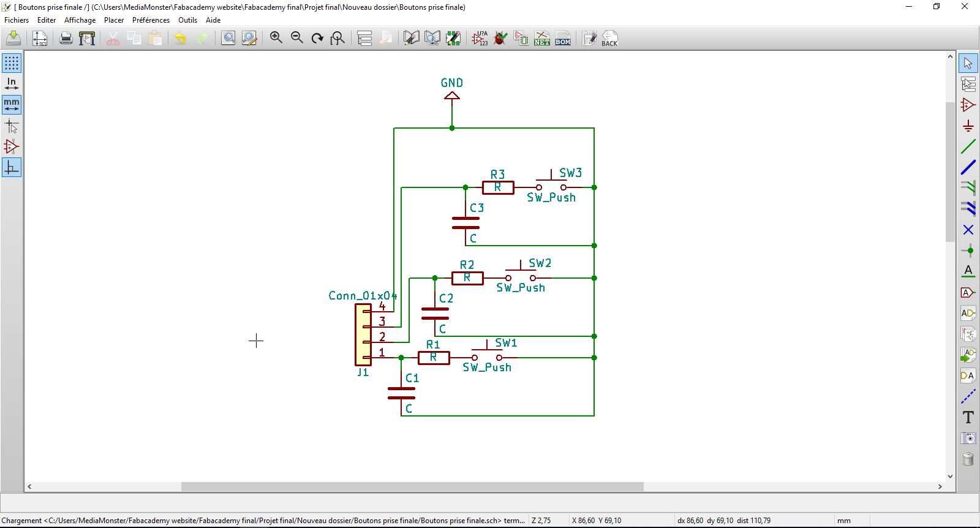The width and height of the screenshot is (980, 528).
Task: Open the Placer menu
Action: [x=114, y=20]
